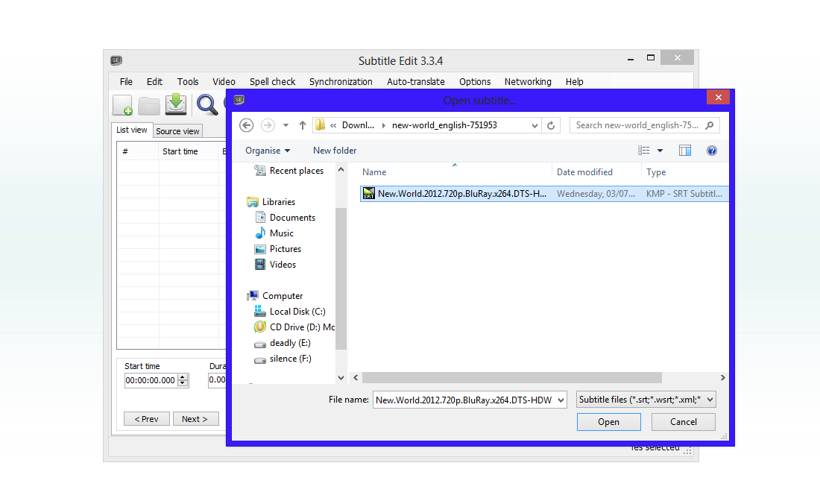Click New folder button
This screenshot has width=820, height=504.
pos(335,151)
